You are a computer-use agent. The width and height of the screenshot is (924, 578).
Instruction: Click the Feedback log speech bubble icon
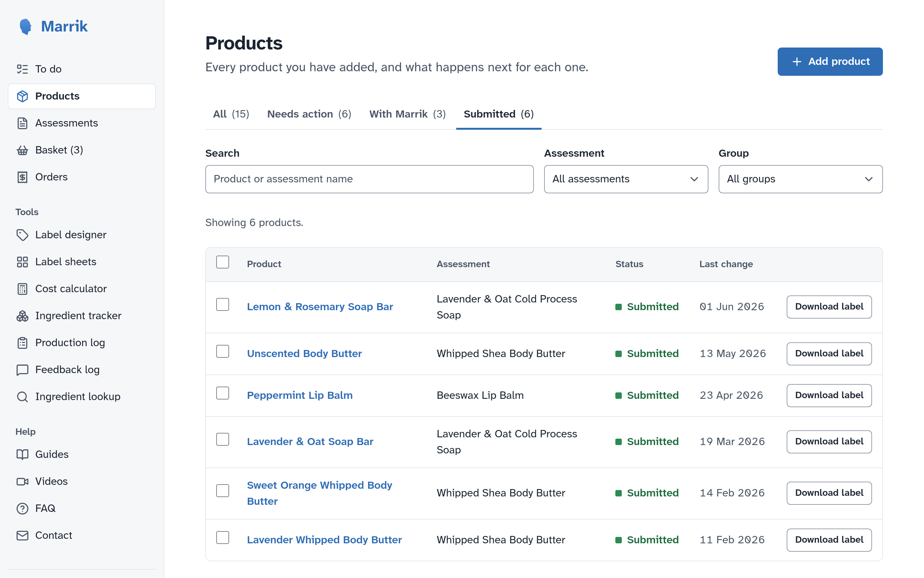(22, 370)
